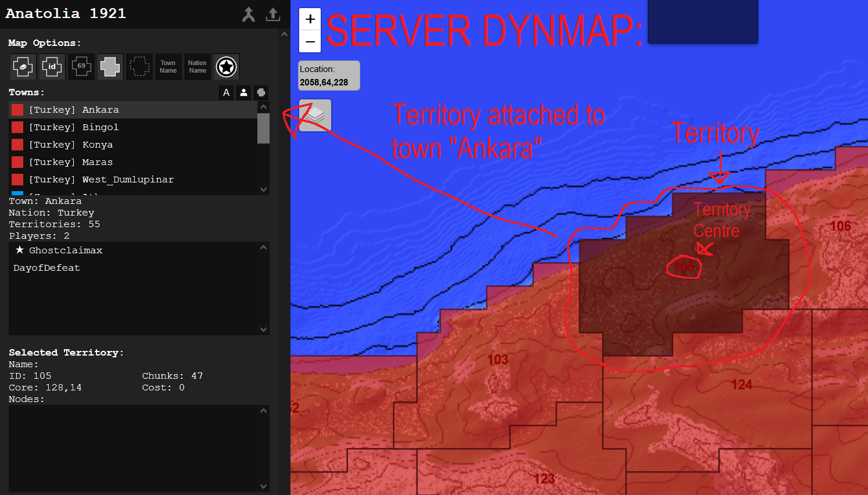
Task: Click territory 123 on the map
Action: [544, 479]
